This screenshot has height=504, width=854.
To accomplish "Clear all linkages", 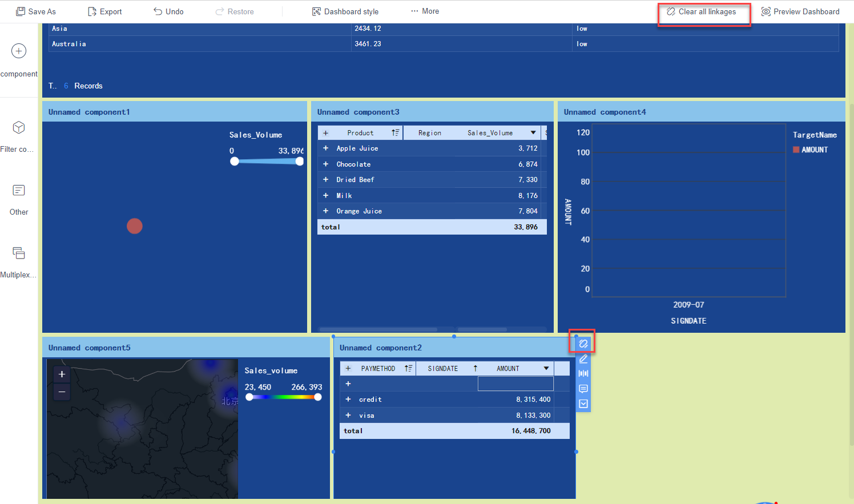I will point(702,11).
